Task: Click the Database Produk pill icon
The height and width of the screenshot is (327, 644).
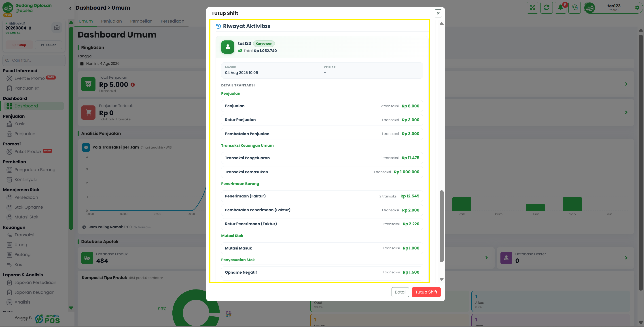Action: click(x=87, y=258)
